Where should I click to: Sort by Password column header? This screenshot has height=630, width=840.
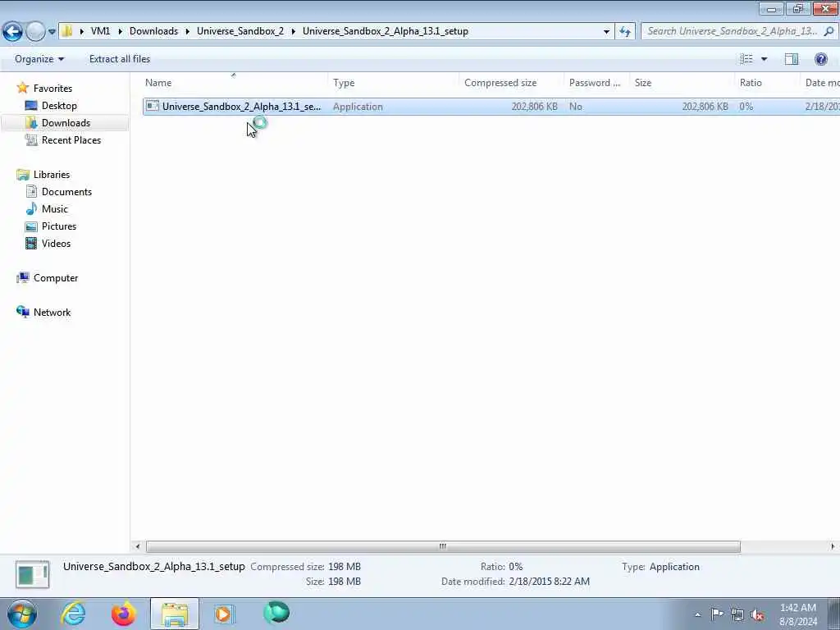tap(597, 83)
